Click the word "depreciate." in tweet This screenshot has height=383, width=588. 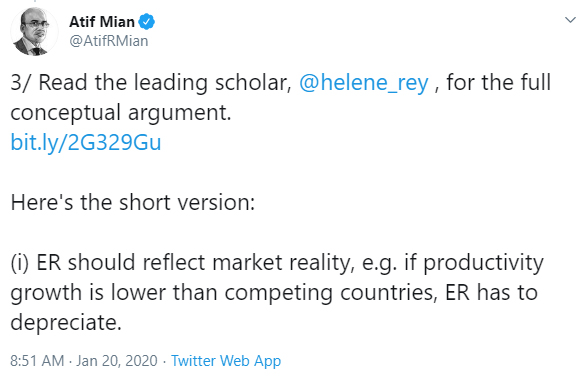[66, 322]
